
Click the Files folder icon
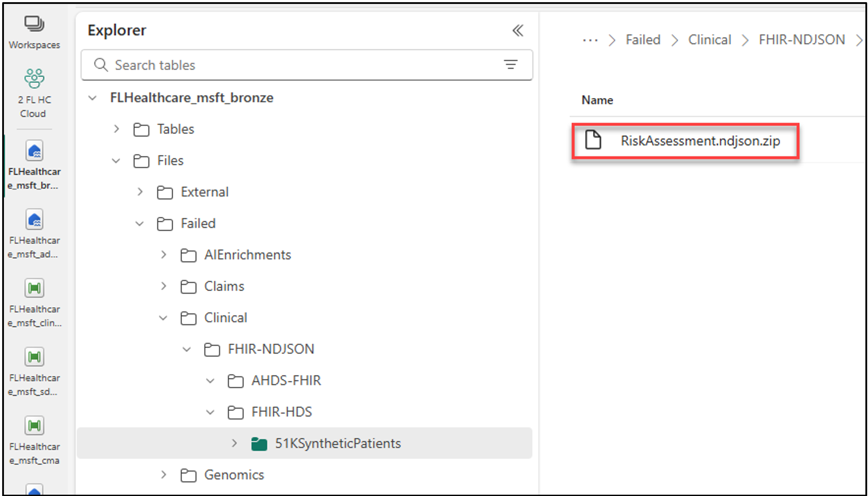(x=141, y=161)
